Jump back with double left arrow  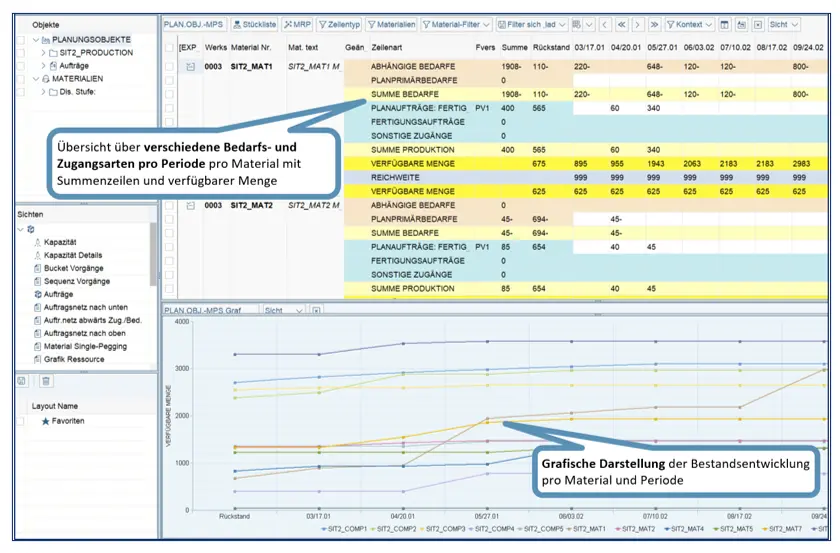(621, 25)
